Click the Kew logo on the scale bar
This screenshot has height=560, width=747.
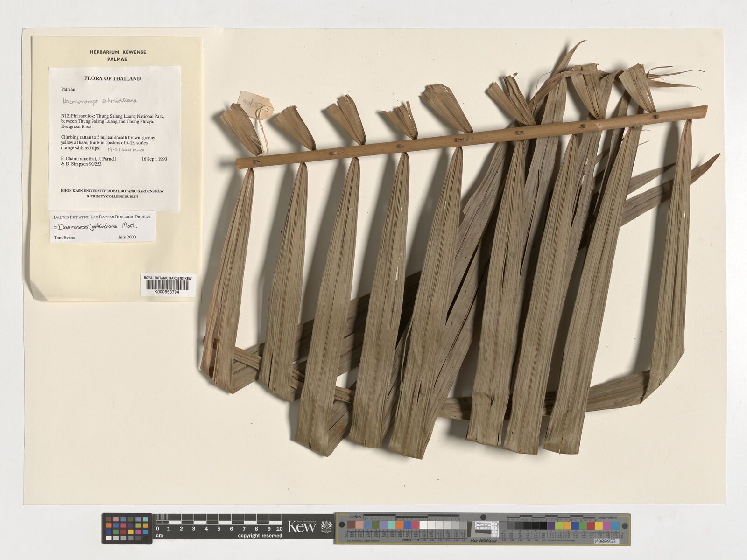302,527
